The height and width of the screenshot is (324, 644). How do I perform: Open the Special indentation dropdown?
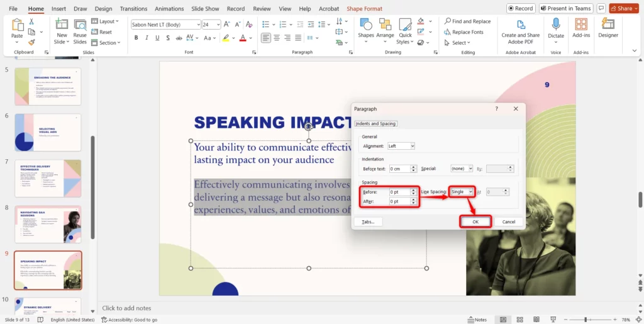[x=462, y=169]
